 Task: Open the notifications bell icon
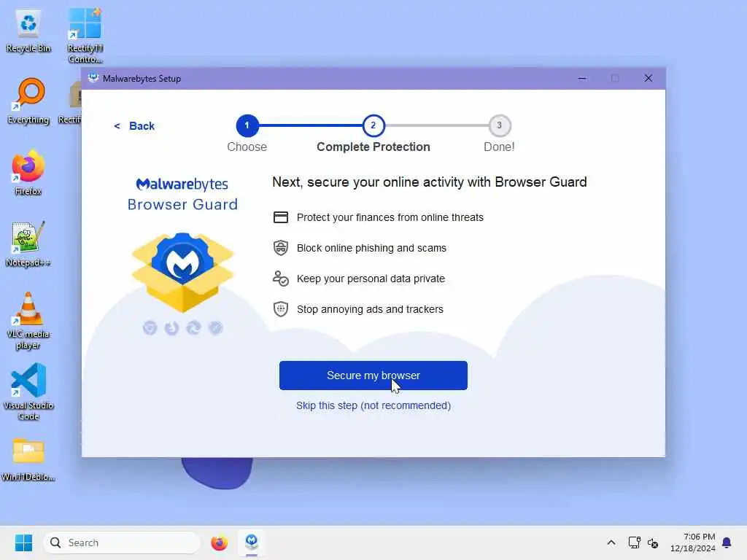click(x=727, y=542)
